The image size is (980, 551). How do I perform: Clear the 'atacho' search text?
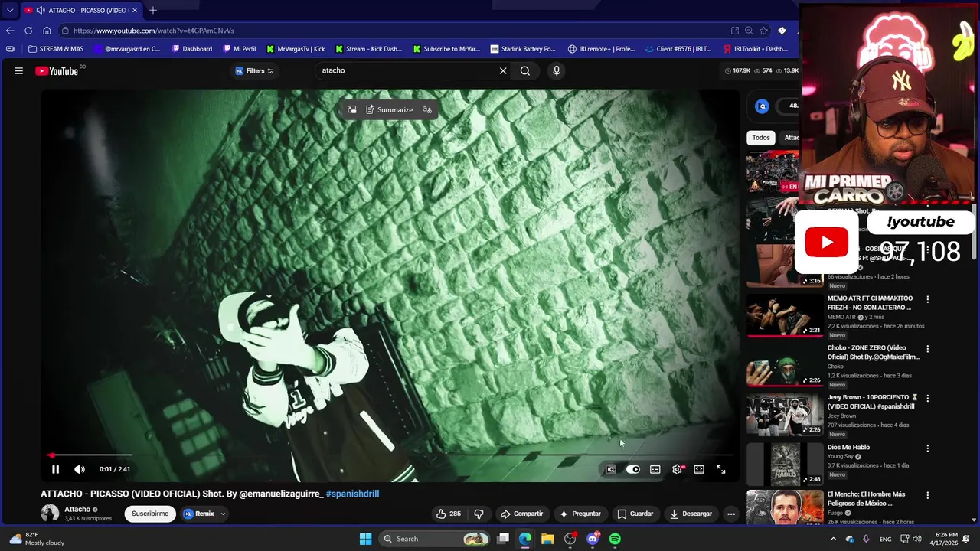pos(503,70)
